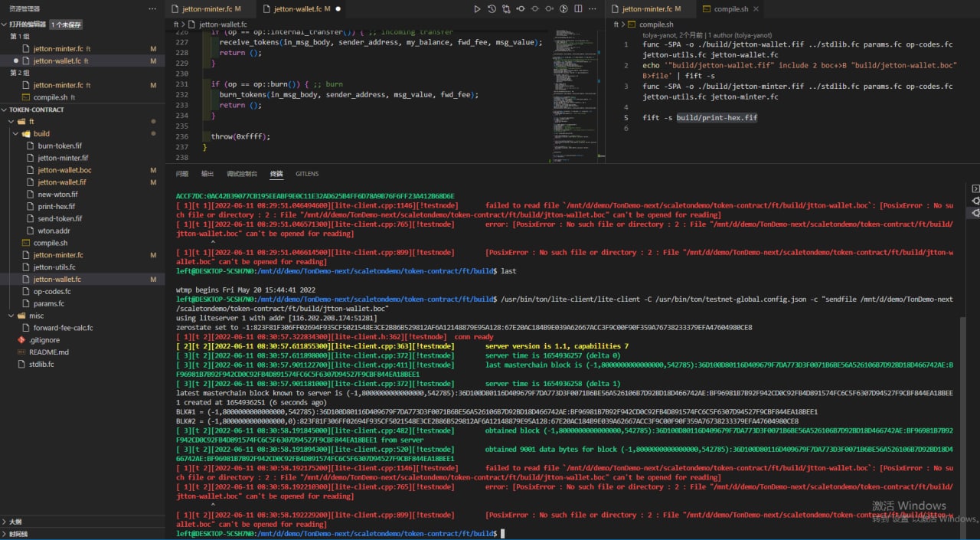Collapse the build folder in explorer
This screenshot has width=980, height=540.
[x=83, y=134]
